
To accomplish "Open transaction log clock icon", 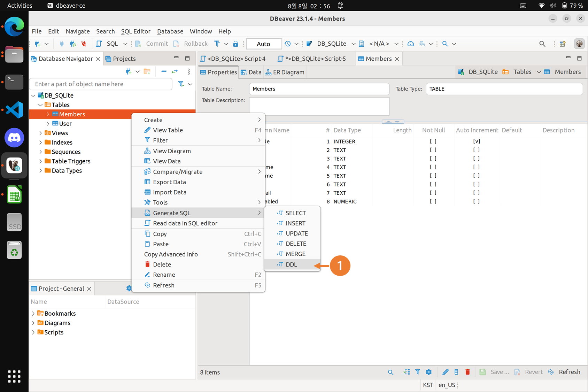I will 287,44.
